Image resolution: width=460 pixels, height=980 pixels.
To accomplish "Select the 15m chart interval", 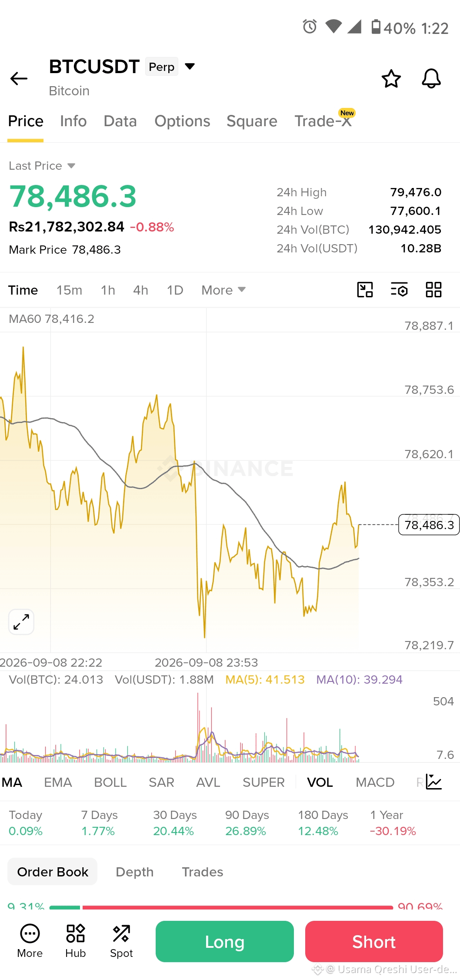I will pos(69,290).
